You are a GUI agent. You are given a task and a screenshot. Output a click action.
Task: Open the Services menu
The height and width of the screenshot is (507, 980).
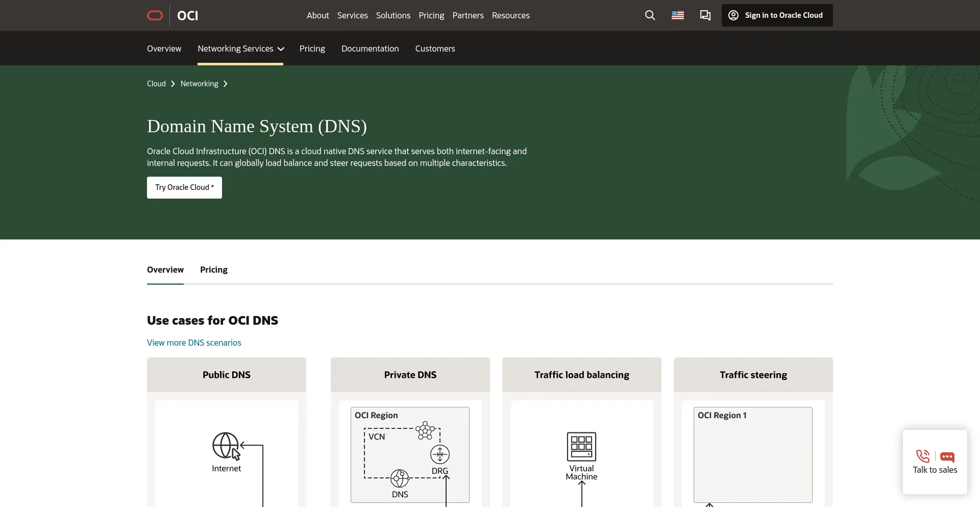pyautogui.click(x=352, y=15)
